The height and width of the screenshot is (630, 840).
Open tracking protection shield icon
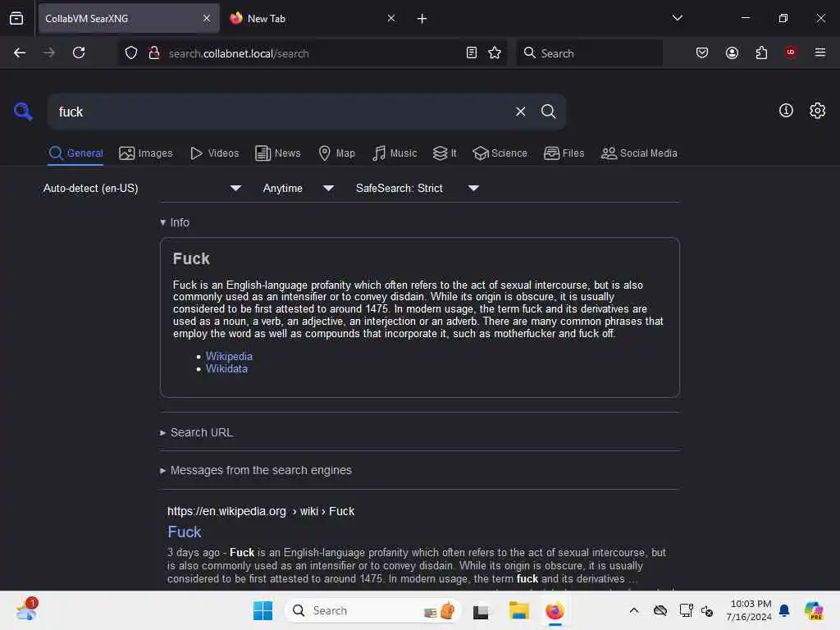pyautogui.click(x=130, y=53)
